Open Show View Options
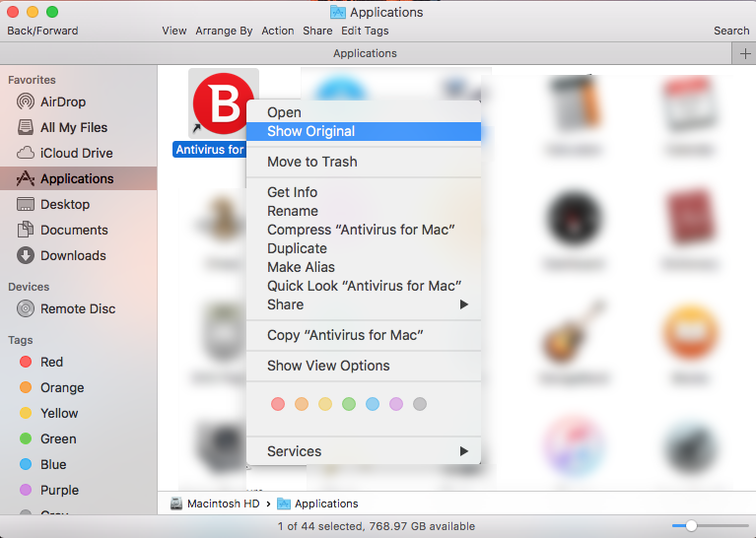The height and width of the screenshot is (538, 756). (x=364, y=366)
